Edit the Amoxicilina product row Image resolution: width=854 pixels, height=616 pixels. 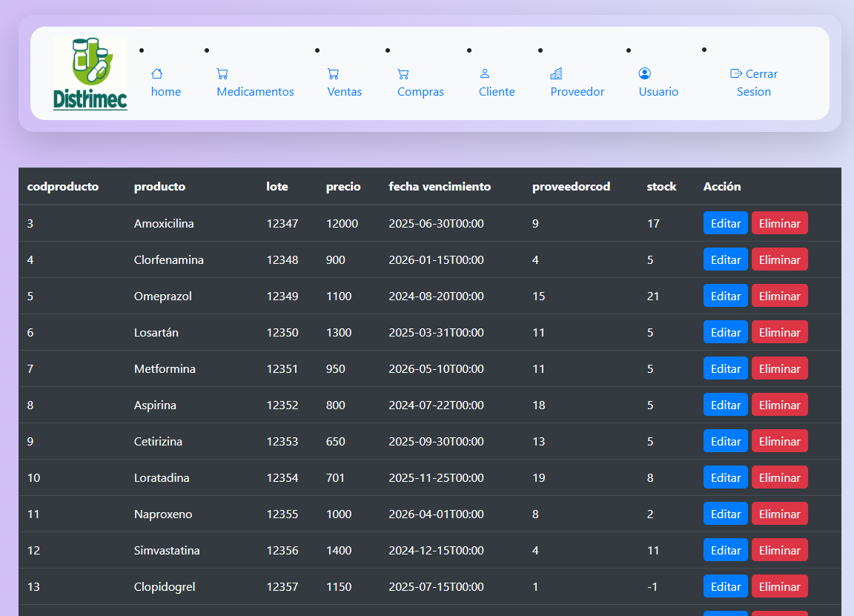pos(726,223)
